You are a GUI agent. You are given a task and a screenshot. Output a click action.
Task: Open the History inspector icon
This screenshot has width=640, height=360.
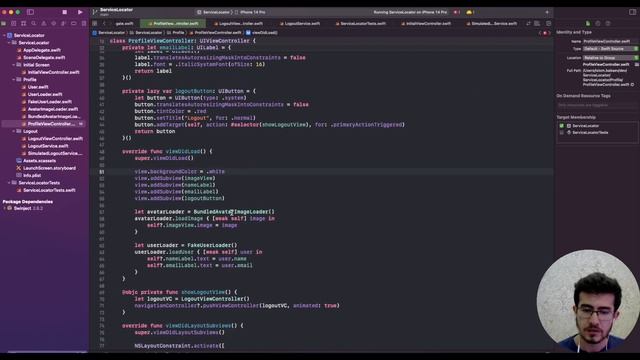pyautogui.click(x=598, y=24)
